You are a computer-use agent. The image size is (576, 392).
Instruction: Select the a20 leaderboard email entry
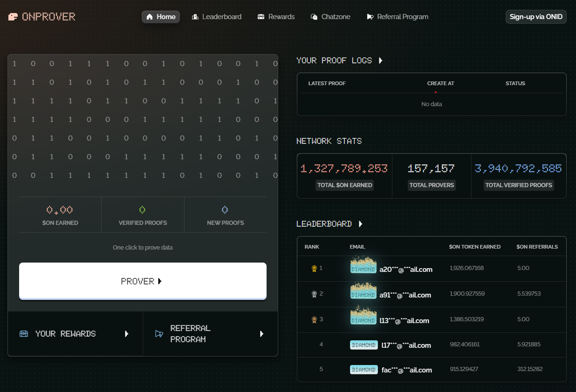point(405,269)
